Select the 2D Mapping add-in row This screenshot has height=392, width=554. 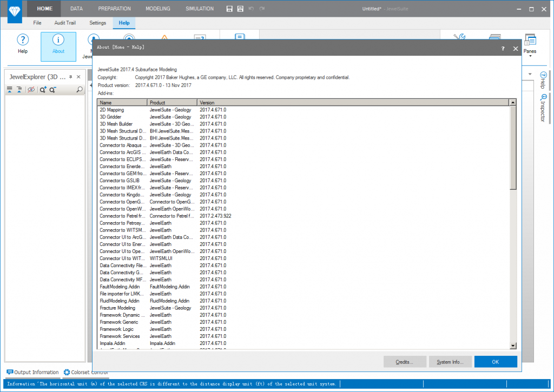point(304,110)
